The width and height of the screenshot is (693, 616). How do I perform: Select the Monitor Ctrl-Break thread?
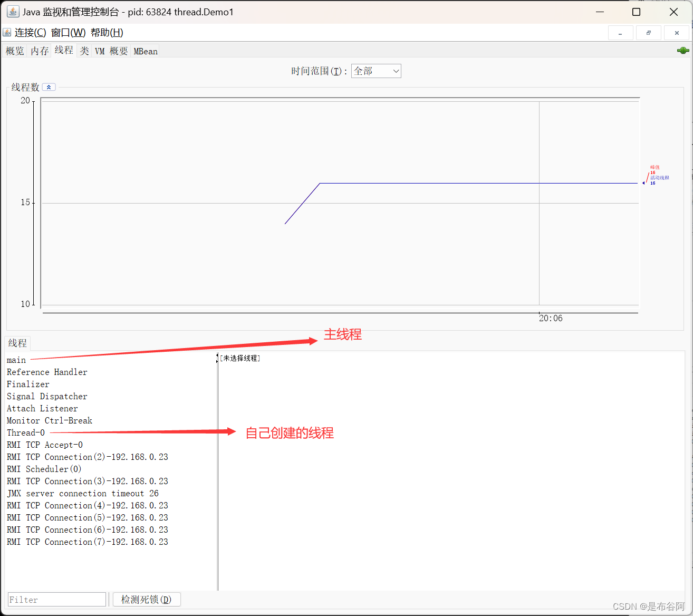coord(50,421)
